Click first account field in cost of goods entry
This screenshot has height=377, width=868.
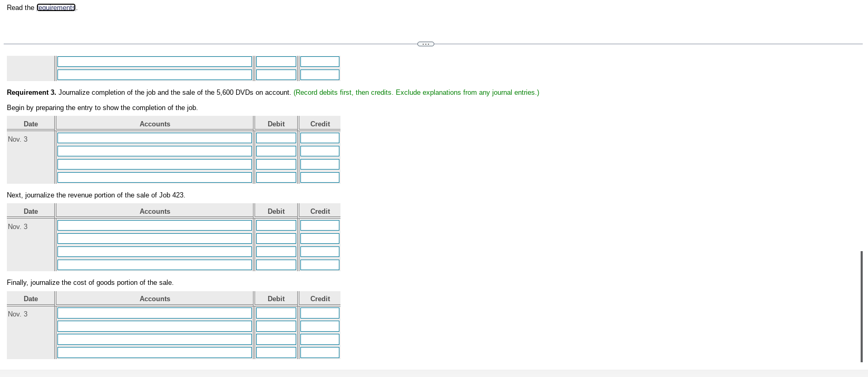coord(154,313)
